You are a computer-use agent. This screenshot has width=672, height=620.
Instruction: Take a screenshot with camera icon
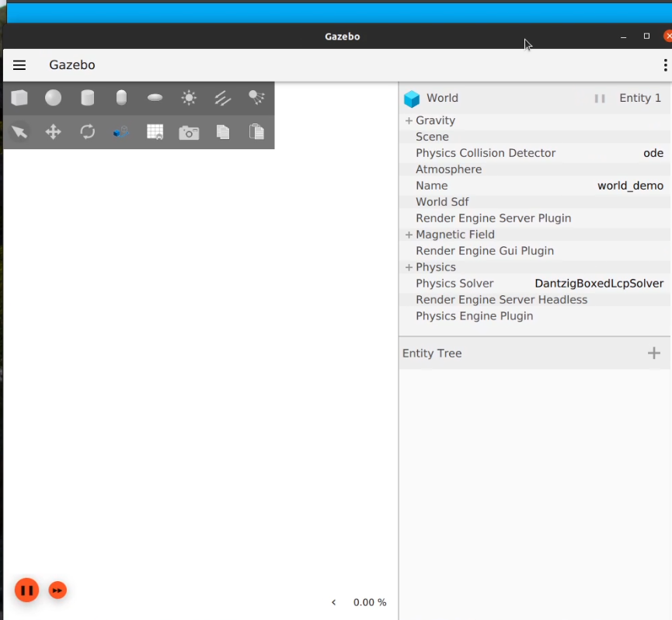point(189,132)
